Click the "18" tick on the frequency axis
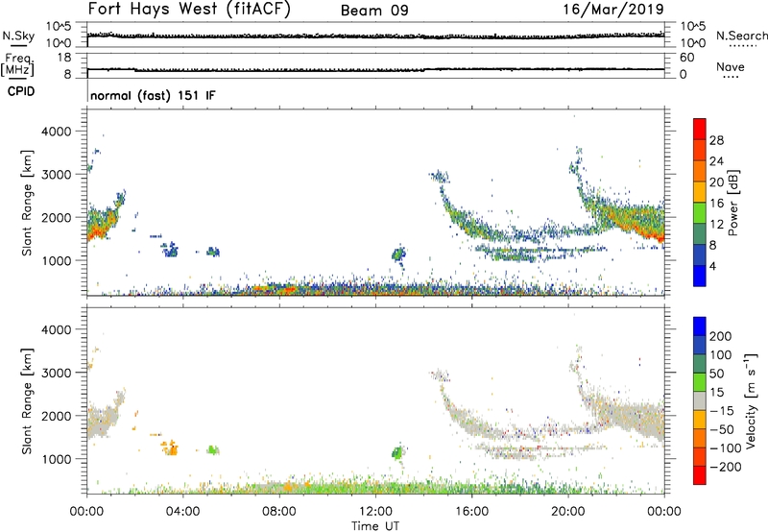Image resolution: width=768 pixels, height=532 pixels. (x=64, y=58)
